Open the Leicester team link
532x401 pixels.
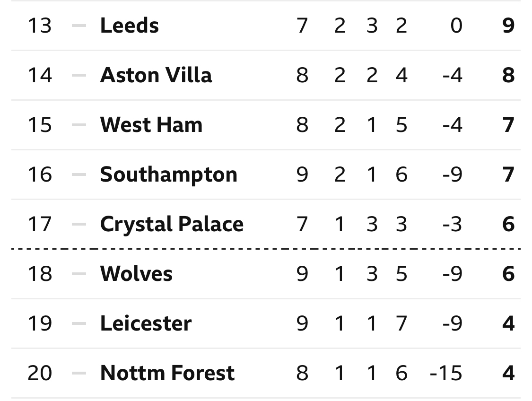[146, 323]
